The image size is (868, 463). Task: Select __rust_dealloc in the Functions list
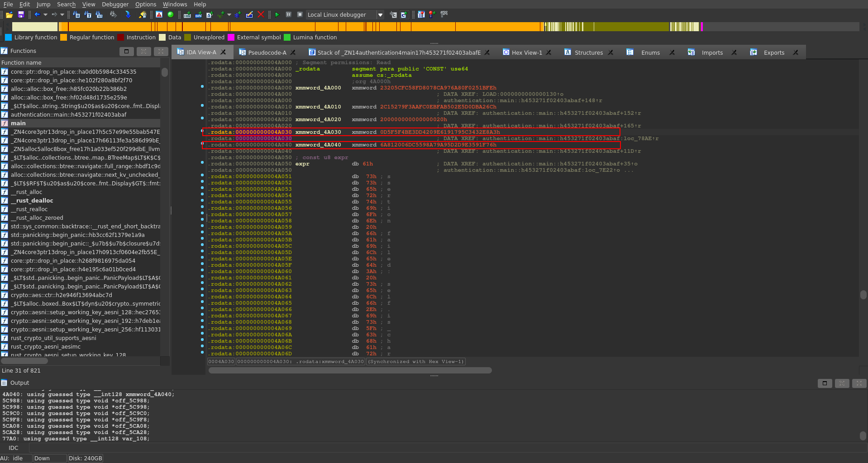click(32, 201)
